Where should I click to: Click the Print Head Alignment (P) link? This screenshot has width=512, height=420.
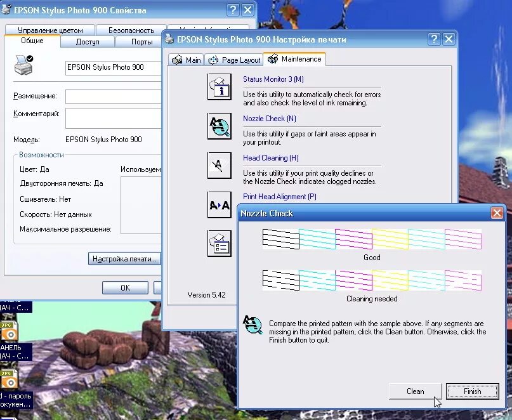(x=280, y=197)
